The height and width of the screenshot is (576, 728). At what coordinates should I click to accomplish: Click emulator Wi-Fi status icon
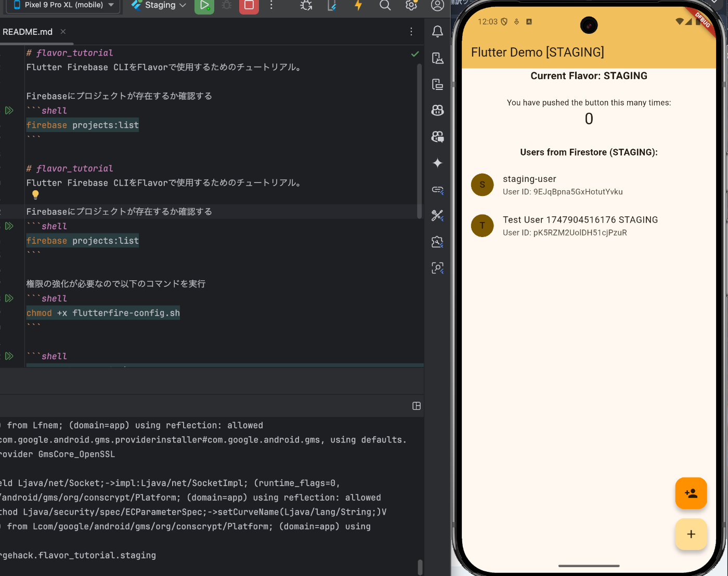click(680, 21)
